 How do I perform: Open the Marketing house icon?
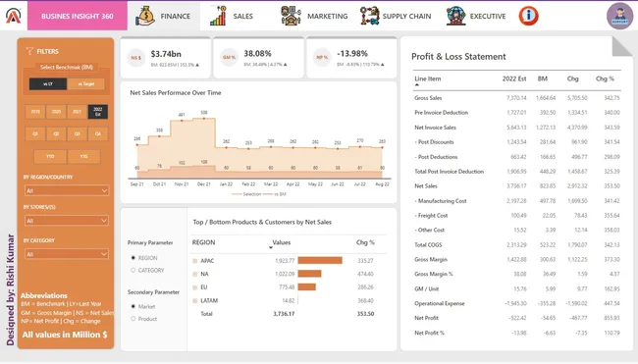click(x=291, y=16)
